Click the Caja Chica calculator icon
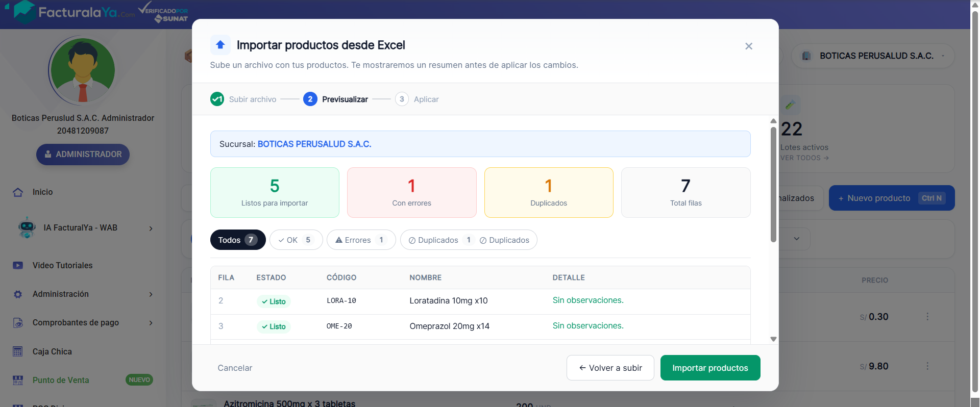This screenshot has width=980, height=407. pyautogui.click(x=18, y=351)
